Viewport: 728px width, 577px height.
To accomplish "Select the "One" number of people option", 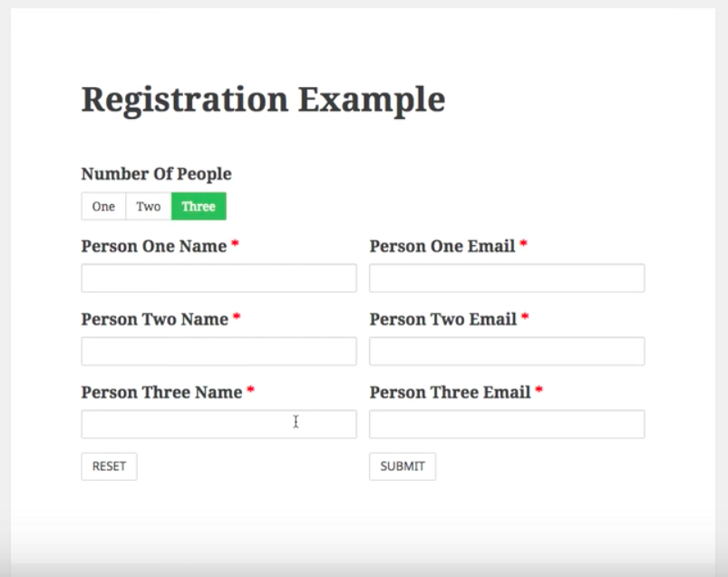I will coord(103,207).
